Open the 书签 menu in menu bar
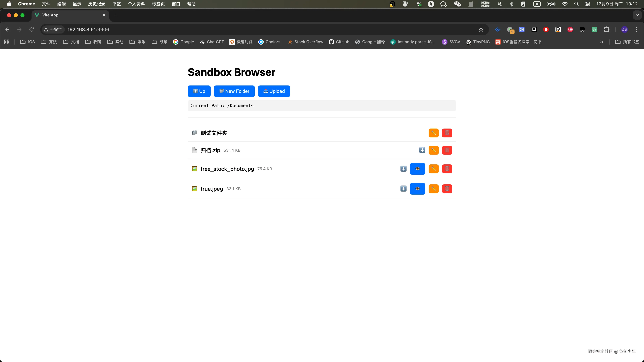The width and height of the screenshot is (644, 362). [x=117, y=4]
